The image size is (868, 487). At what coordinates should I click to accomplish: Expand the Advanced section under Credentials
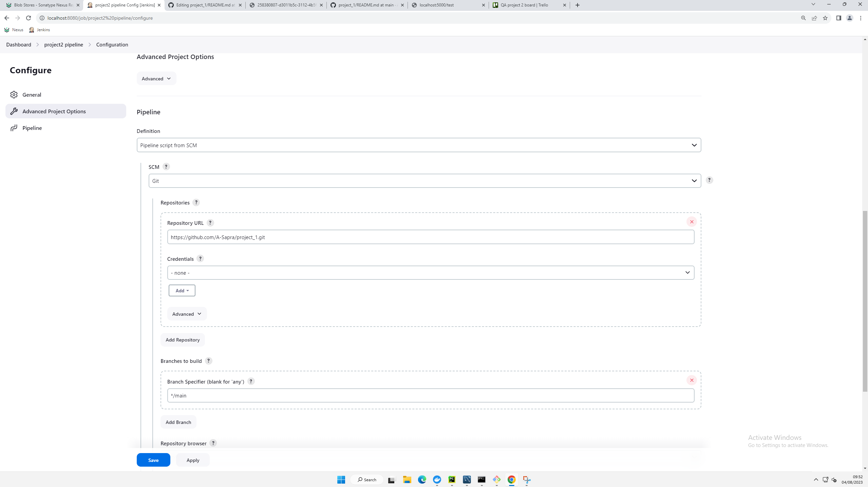[186, 314]
